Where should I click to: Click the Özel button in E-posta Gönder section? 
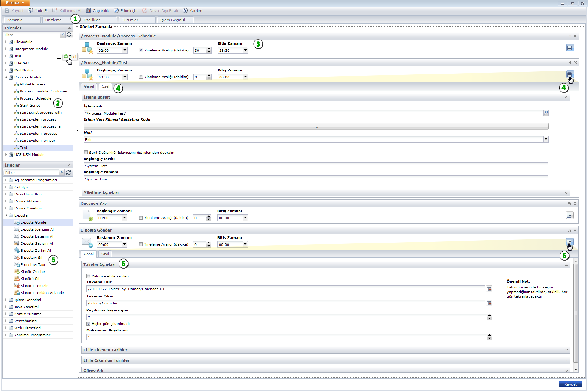(x=104, y=254)
